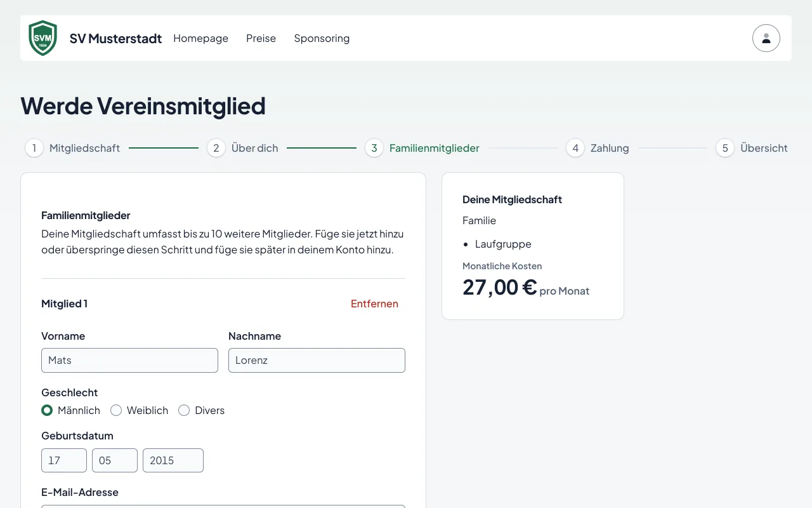Click the Familie membership type text
This screenshot has height=508, width=812.
click(x=479, y=220)
